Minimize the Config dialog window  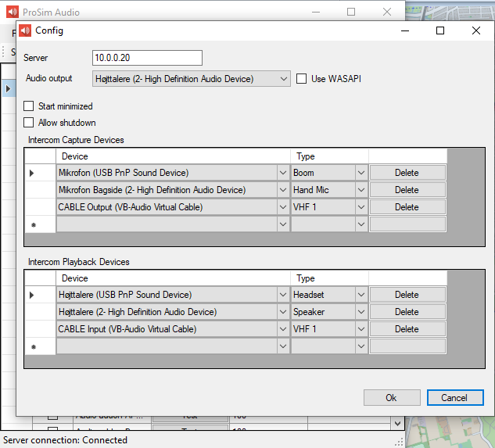pyautogui.click(x=404, y=30)
